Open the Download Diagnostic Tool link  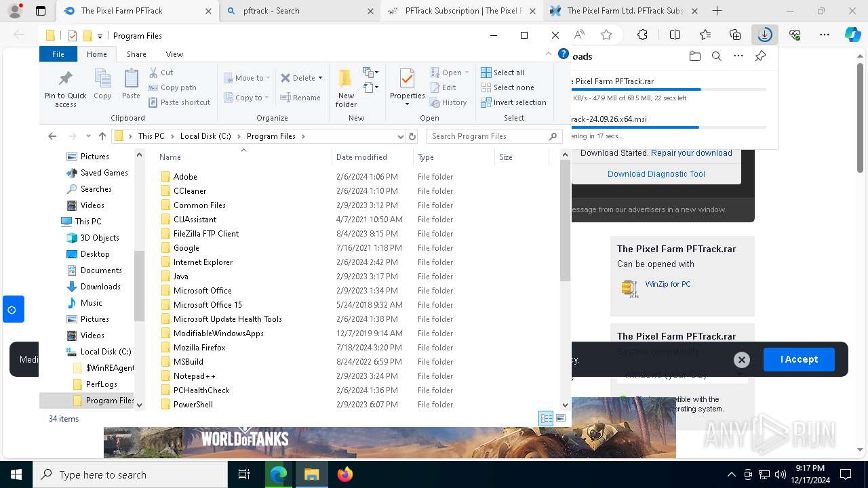656,174
